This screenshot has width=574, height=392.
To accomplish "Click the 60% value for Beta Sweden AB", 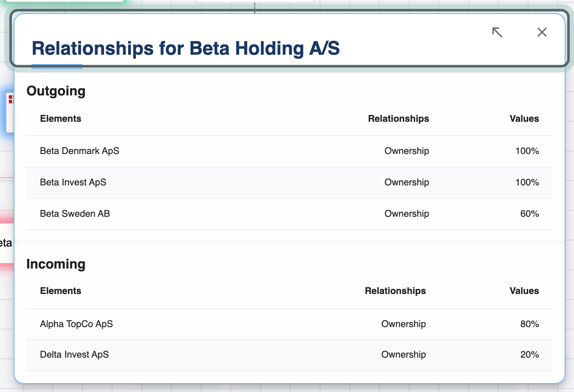I will (x=530, y=214).
